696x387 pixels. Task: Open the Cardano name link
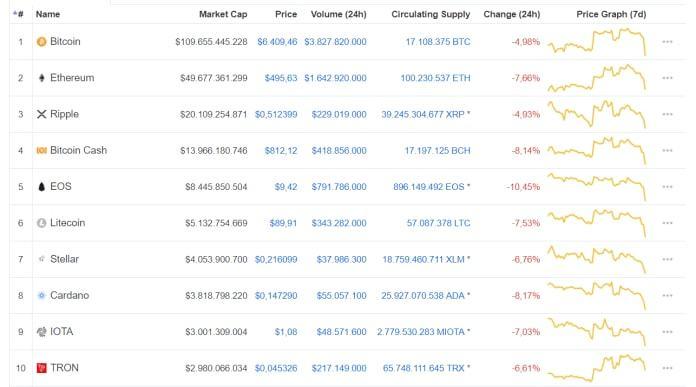[69, 295]
